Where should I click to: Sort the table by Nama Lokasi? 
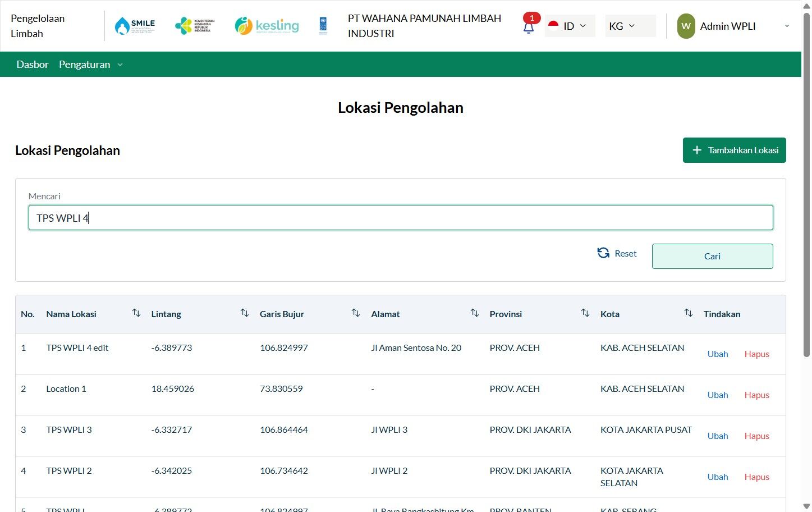pos(136,313)
